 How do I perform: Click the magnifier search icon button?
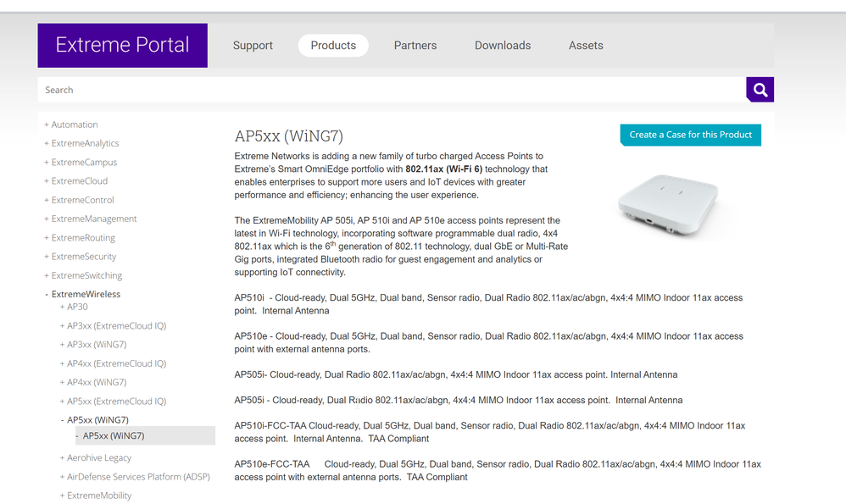760,90
